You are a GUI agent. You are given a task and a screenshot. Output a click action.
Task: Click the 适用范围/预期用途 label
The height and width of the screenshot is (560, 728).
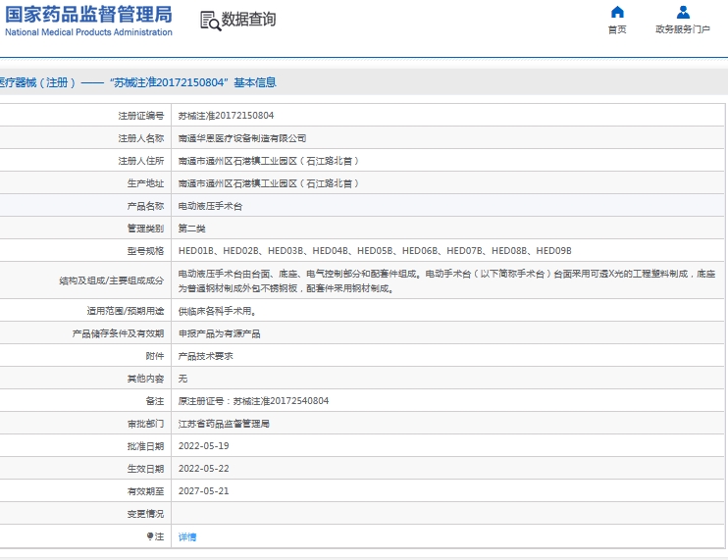(x=126, y=311)
